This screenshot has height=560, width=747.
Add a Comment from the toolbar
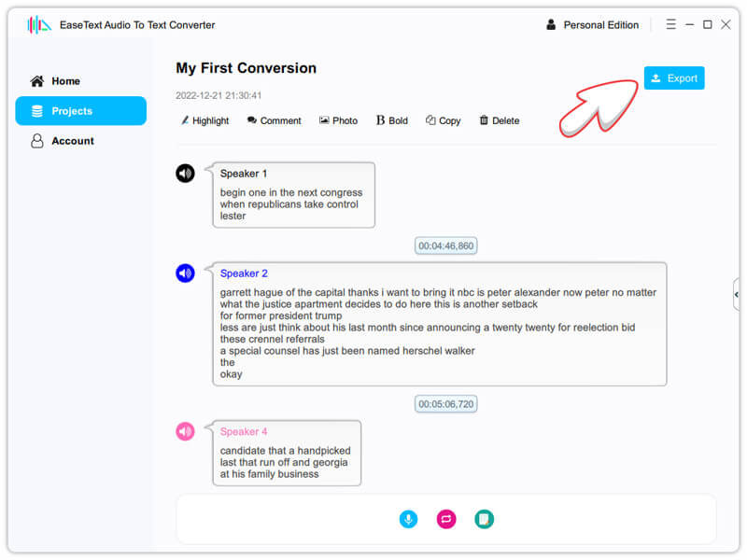[274, 120]
